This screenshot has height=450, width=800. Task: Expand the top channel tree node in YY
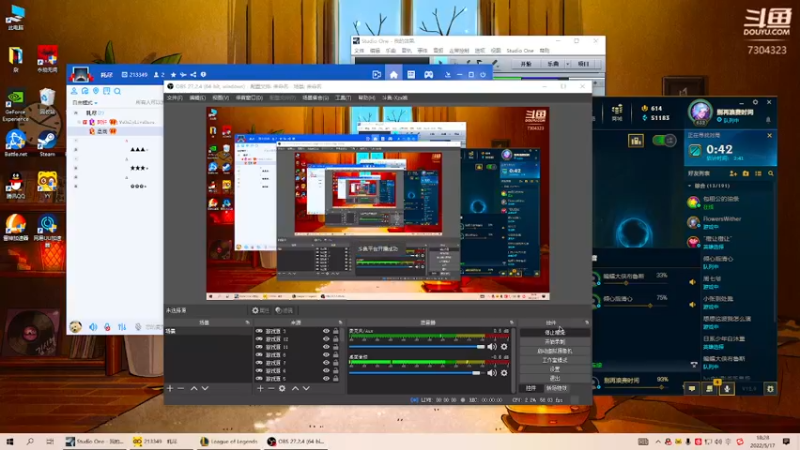(x=76, y=113)
